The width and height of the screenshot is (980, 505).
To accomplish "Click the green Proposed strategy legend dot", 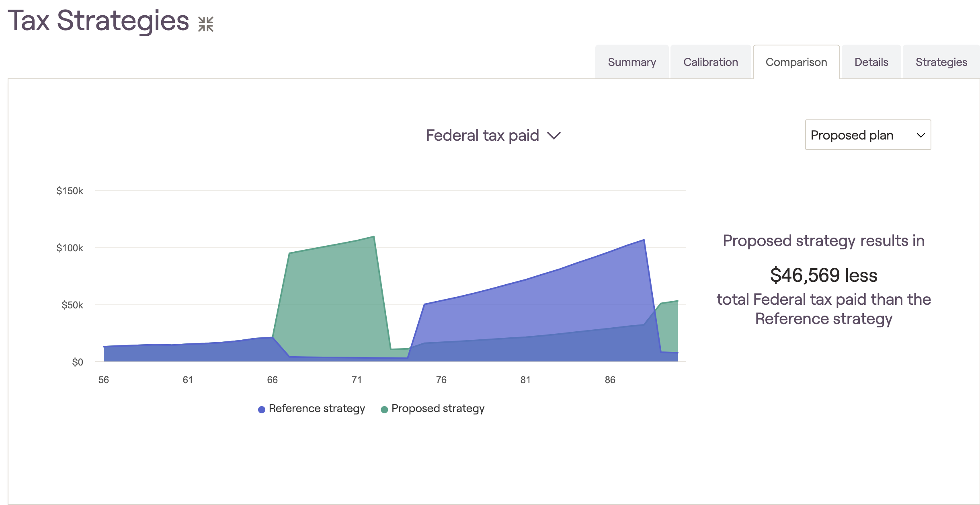I will (384, 409).
